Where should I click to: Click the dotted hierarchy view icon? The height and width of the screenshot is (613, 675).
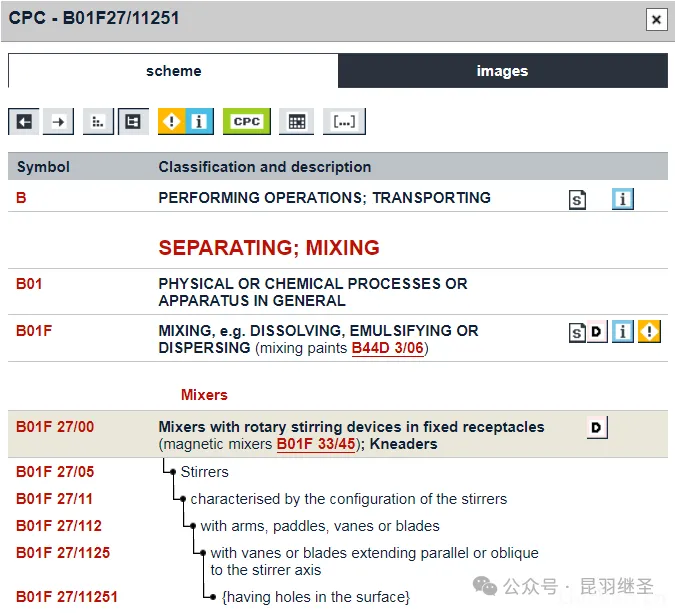click(98, 122)
